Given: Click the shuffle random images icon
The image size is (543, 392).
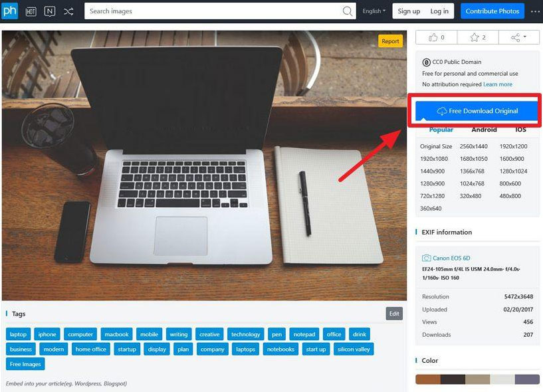Looking at the screenshot, I should [68, 11].
